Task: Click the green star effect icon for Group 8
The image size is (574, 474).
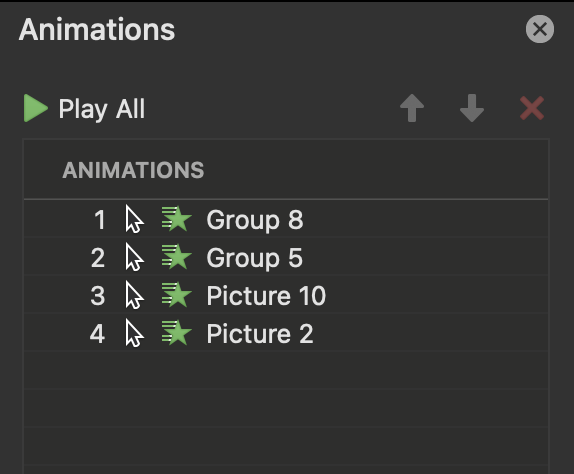Action: (176, 219)
